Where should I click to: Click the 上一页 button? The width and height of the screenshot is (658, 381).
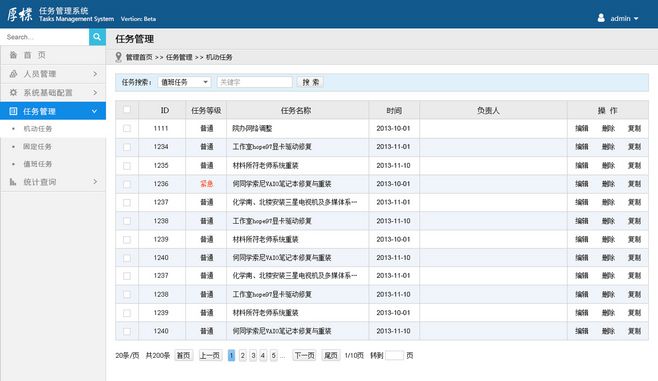coord(210,355)
